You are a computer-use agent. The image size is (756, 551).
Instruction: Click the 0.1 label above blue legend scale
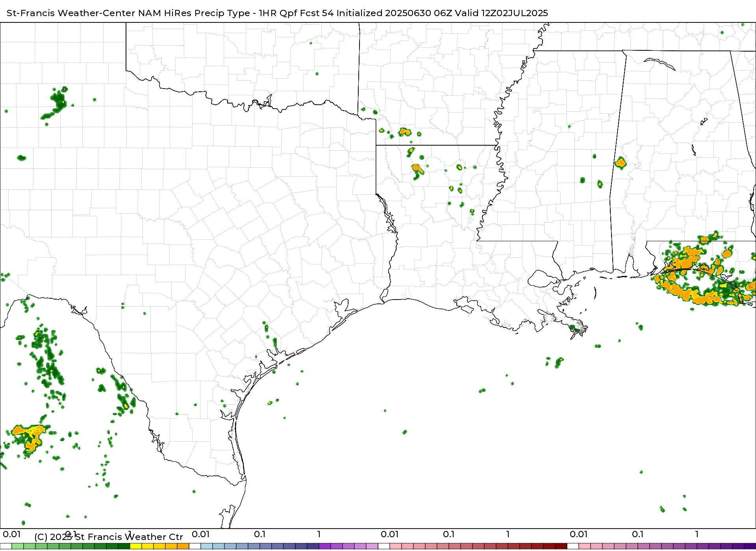[260, 534]
